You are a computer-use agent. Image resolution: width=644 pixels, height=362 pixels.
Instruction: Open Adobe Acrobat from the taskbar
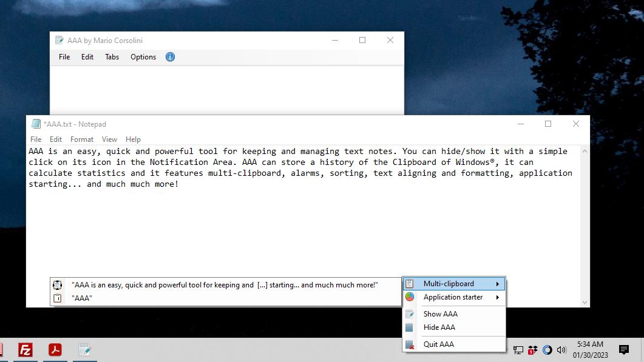[x=55, y=350]
